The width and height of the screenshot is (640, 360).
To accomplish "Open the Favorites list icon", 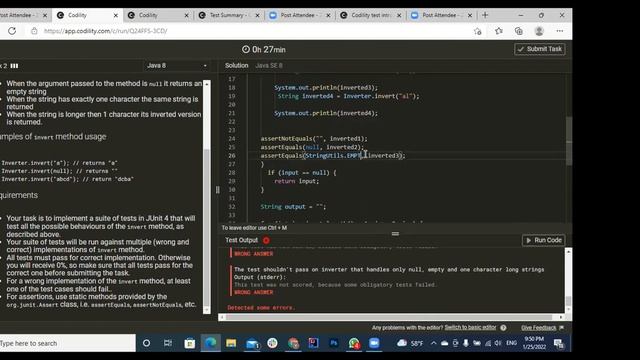I will (499, 31).
